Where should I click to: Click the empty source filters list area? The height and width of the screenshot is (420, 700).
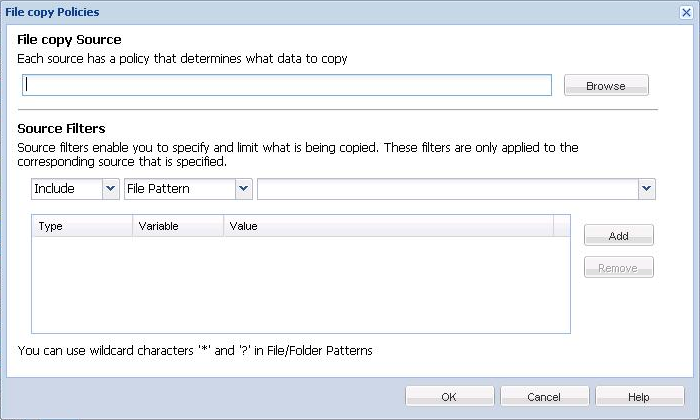pyautogui.click(x=300, y=285)
